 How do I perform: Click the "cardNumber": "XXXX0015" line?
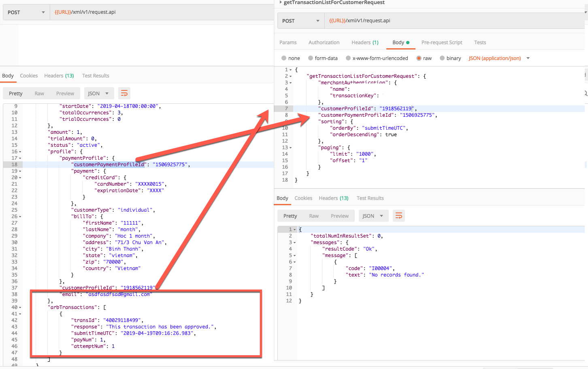tap(130, 184)
